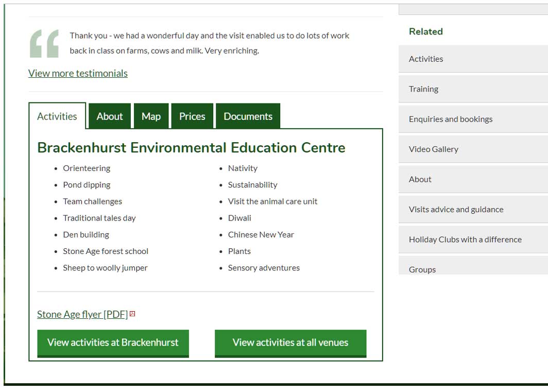Open the Video Gallery sidebar link
The image size is (548, 392).
coord(473,149)
